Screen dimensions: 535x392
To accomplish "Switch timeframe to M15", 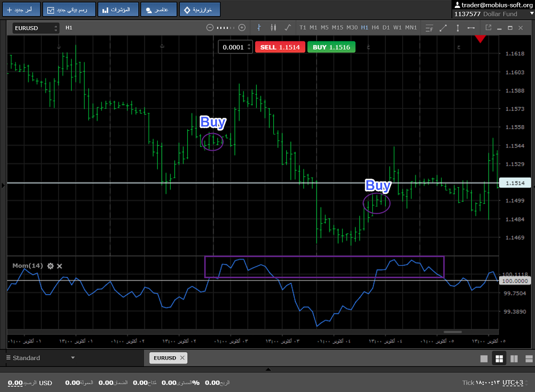I will [x=338, y=28].
